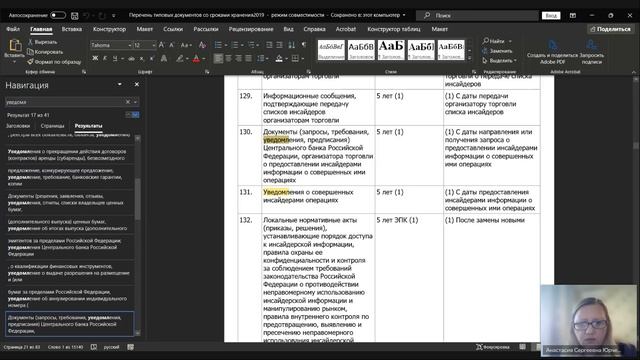This screenshot has width=640, height=360.
Task: Click the spelling check icon in the status bar
Action: coord(94,347)
